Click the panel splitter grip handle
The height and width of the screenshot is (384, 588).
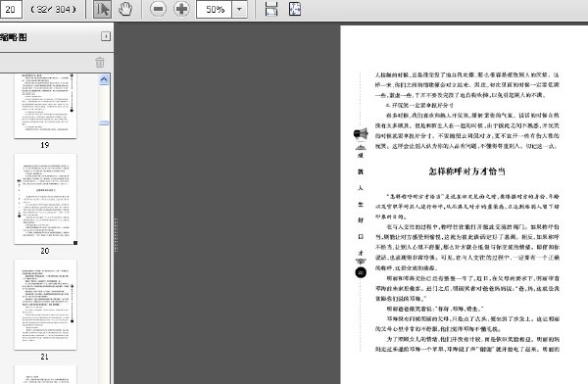116,235
